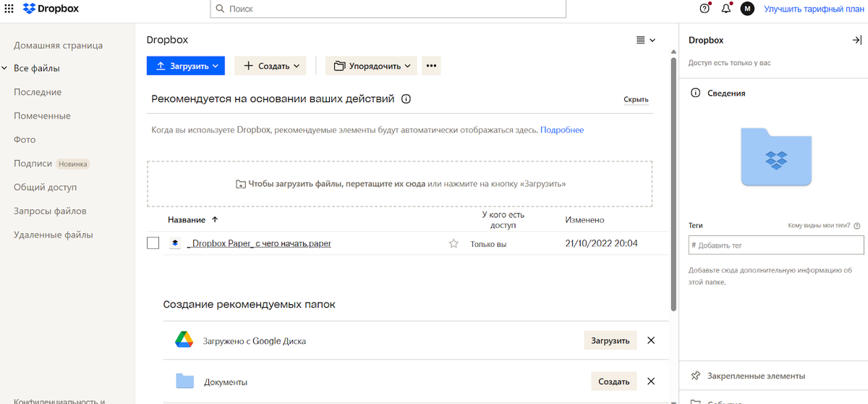The image size is (868, 404).
Task: Click the Добавить тег input
Action: coord(776,245)
